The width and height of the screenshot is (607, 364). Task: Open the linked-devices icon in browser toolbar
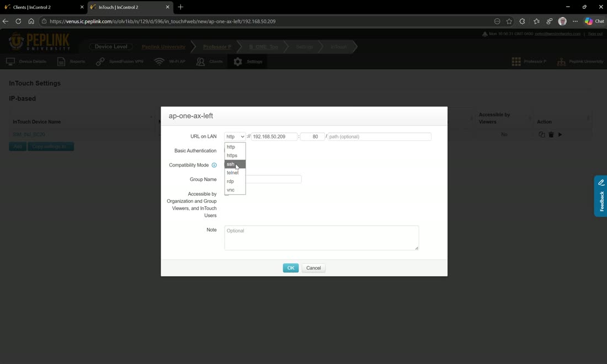[549, 22]
